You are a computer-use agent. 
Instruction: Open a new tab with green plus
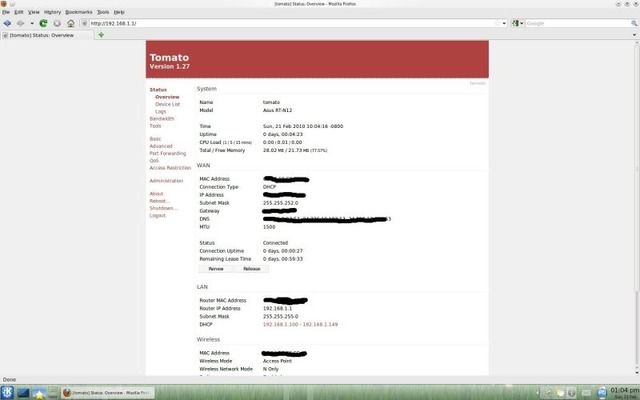[x=101, y=35]
